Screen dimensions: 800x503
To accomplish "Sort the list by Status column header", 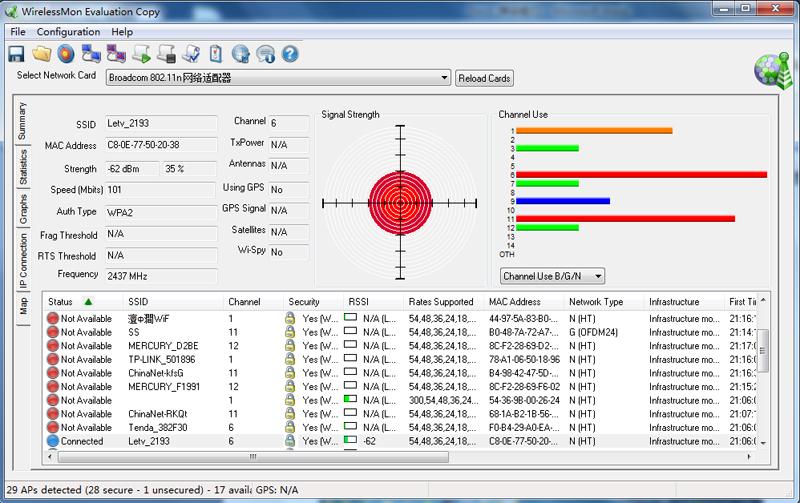I will pos(62,301).
